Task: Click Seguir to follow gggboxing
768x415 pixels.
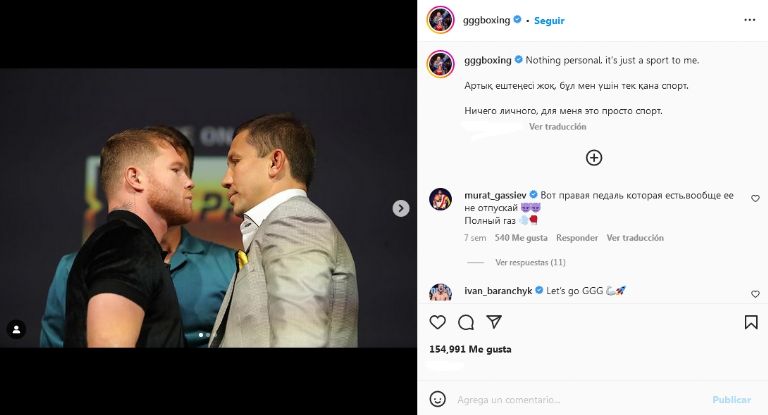Action: pyautogui.click(x=550, y=20)
